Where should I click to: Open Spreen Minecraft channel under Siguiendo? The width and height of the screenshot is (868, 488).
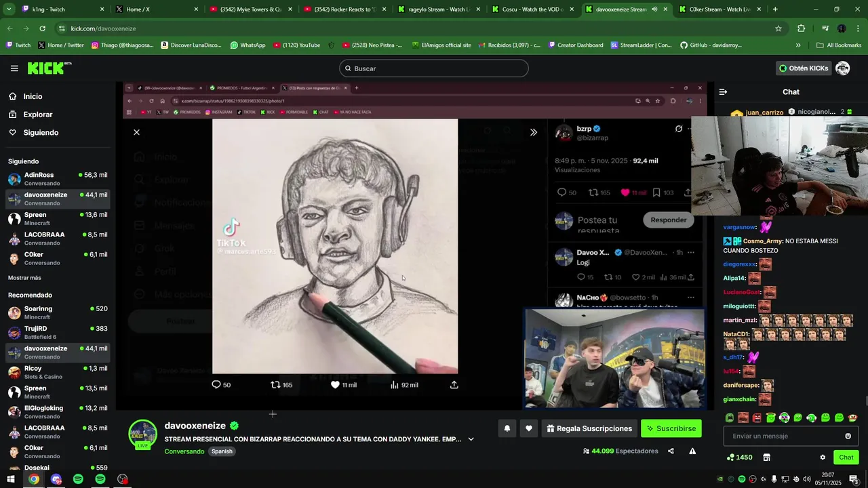58,218
